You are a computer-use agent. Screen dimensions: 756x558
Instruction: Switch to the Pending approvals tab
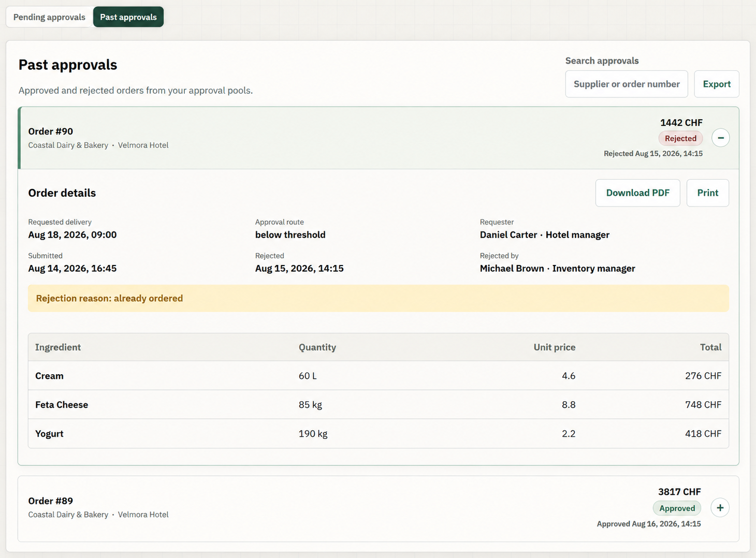pyautogui.click(x=49, y=17)
